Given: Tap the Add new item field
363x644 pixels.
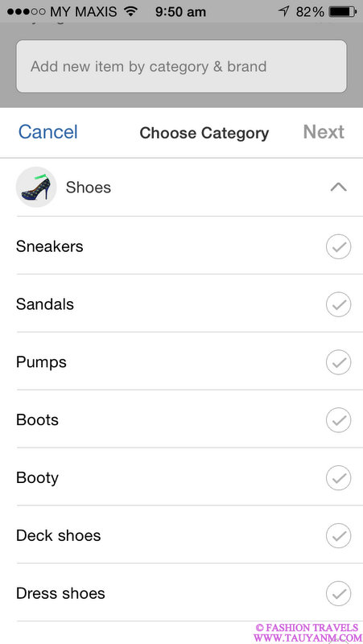Looking at the screenshot, I should point(182,67).
